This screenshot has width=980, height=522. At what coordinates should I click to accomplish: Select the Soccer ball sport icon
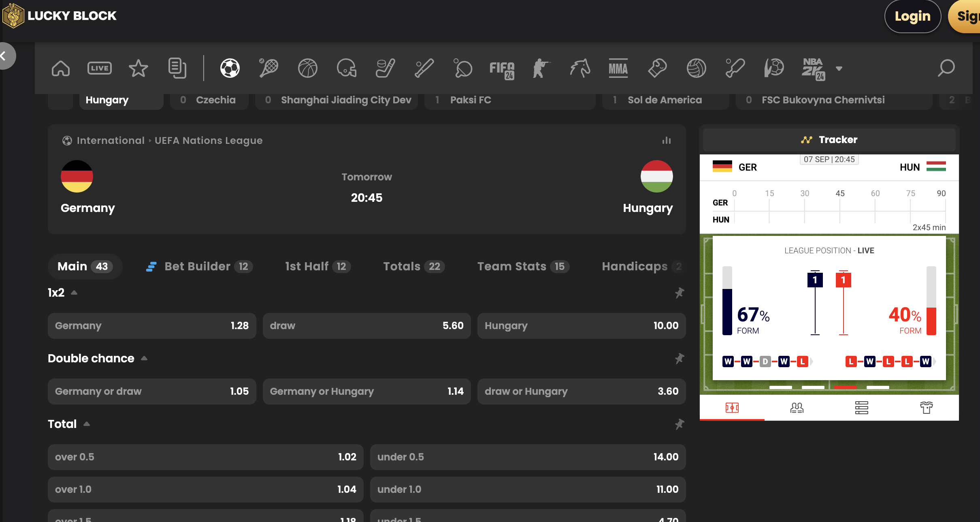click(230, 68)
